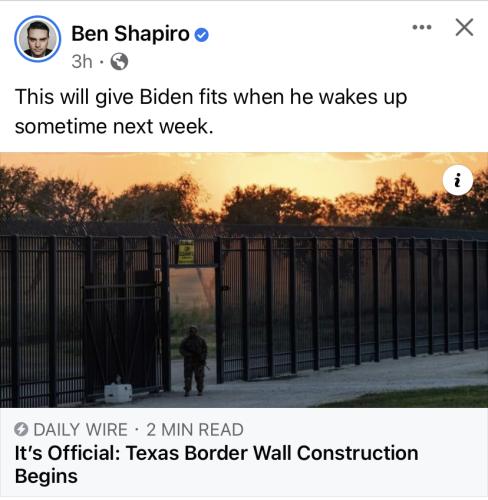Click the white box beside the gate
The height and width of the screenshot is (500, 488).
(118, 393)
